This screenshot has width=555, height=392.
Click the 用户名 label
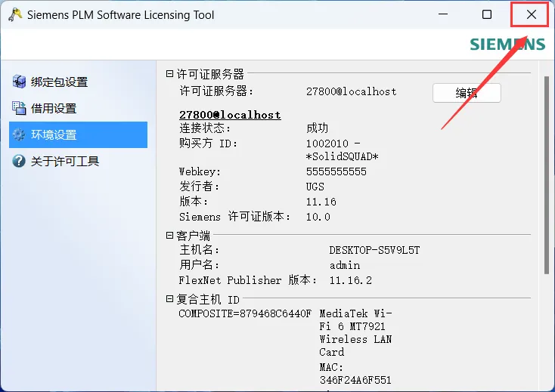coord(200,265)
